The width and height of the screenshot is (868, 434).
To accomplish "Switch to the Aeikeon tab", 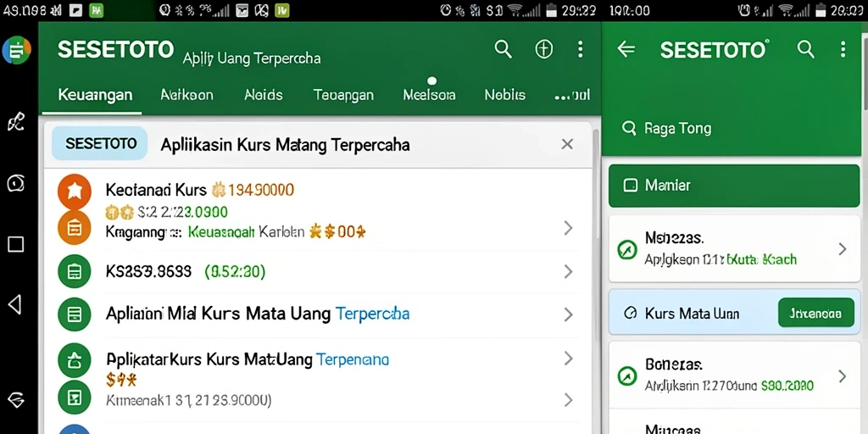I will tap(186, 95).
